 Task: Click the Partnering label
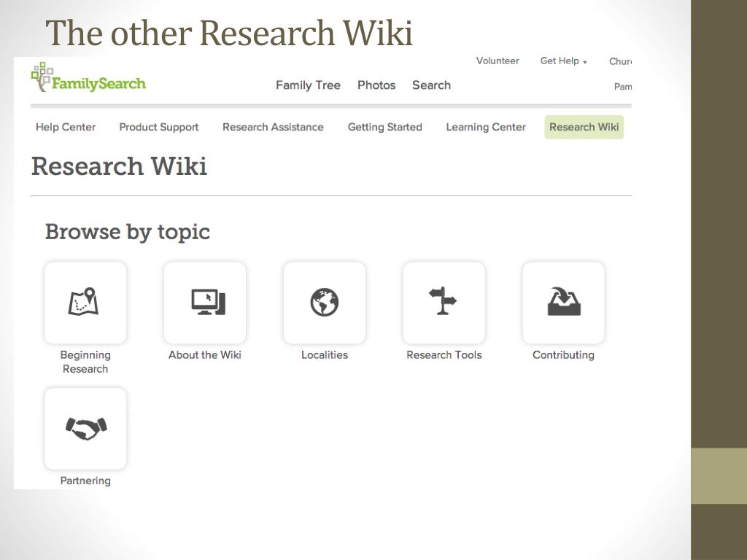[85, 481]
